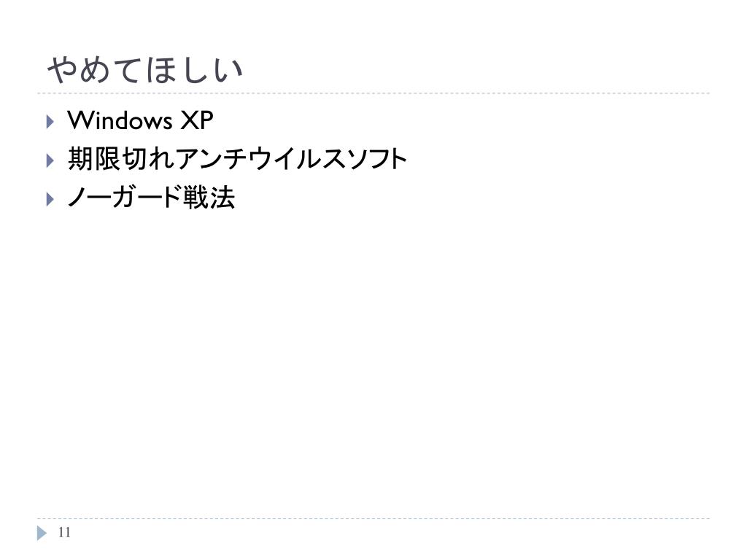Viewport: 747px width, 560px height.
Task: Place cursor in the letters XP
Action: coord(196,120)
